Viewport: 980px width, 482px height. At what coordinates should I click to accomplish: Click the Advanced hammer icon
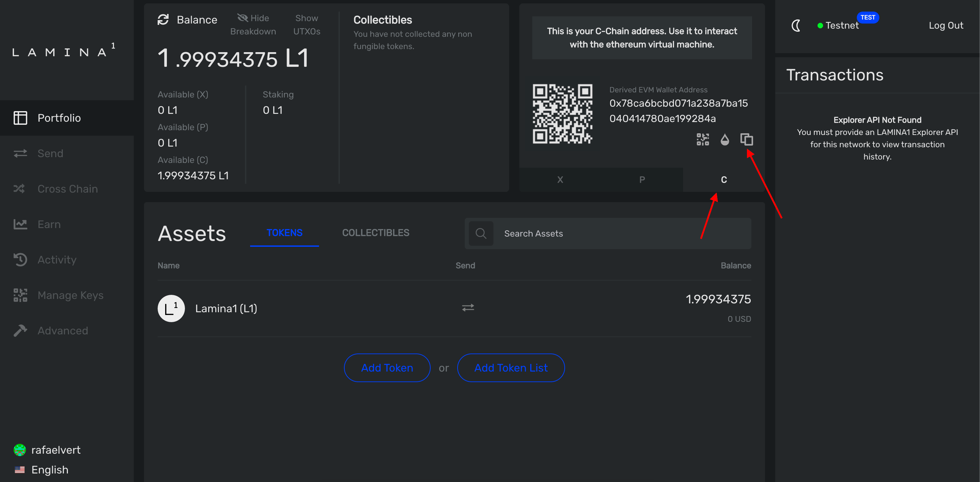[x=20, y=330]
